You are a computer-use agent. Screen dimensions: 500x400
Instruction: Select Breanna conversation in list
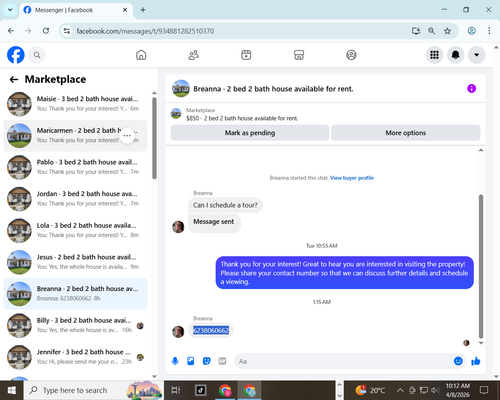click(75, 294)
